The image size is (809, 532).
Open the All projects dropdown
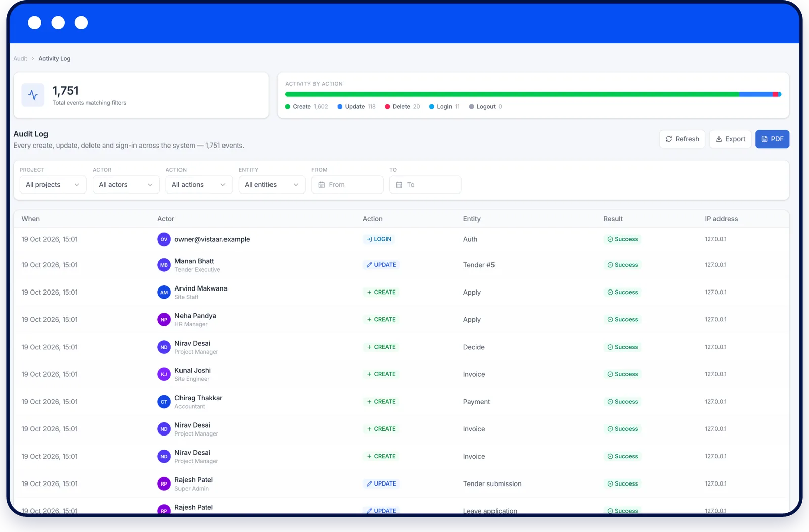53,185
